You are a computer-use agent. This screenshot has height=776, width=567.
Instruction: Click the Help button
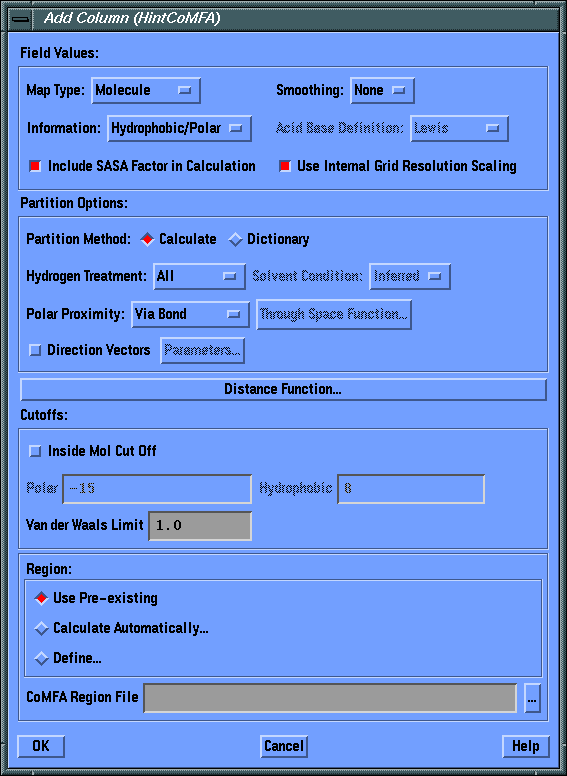click(525, 746)
